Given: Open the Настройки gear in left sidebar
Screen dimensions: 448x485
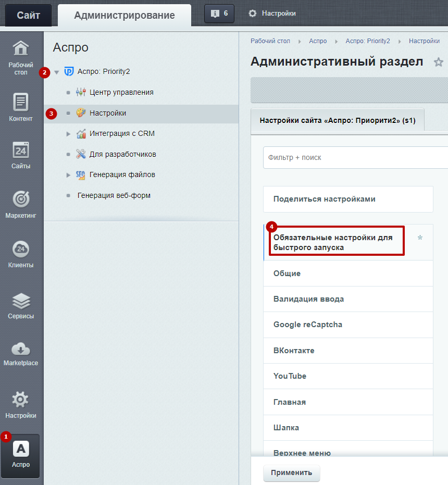Looking at the screenshot, I should (x=21, y=405).
